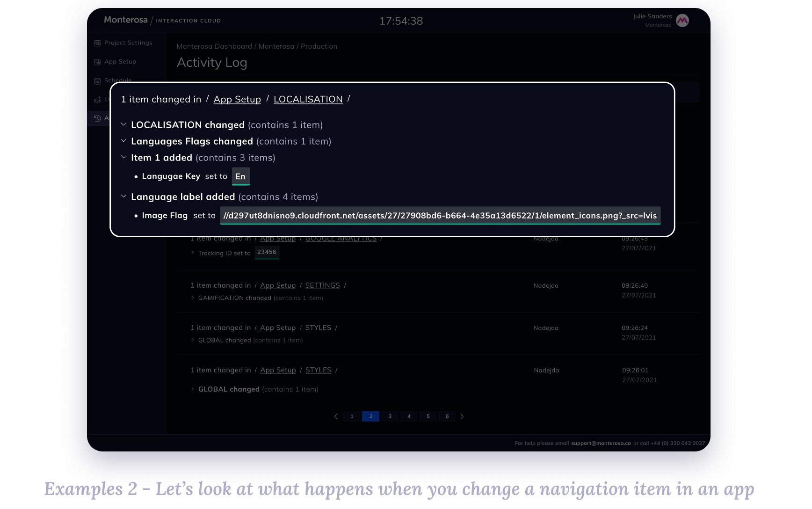Click Monterosa Dashboard breadcrumb
Viewport: 812px width, 509px height.
[214, 46]
